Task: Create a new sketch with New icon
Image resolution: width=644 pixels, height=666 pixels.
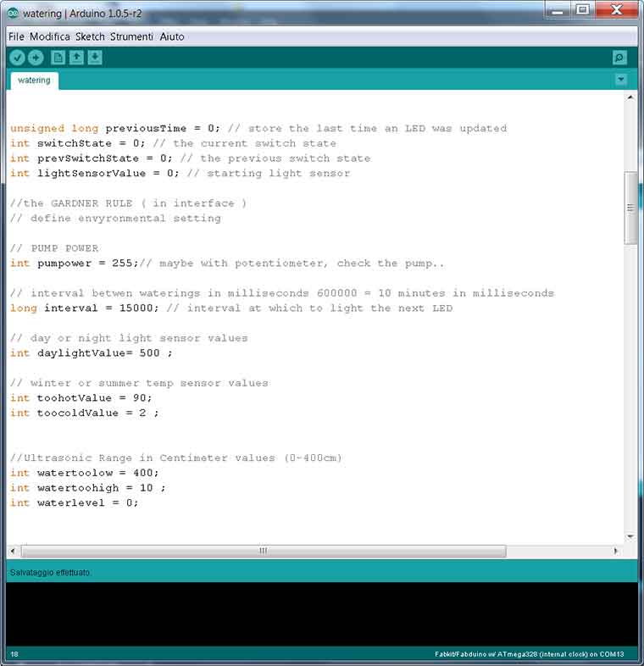Action: tap(58, 58)
